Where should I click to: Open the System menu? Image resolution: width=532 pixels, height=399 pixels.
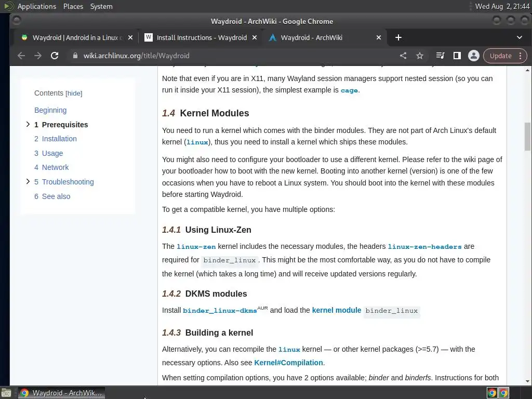click(101, 6)
